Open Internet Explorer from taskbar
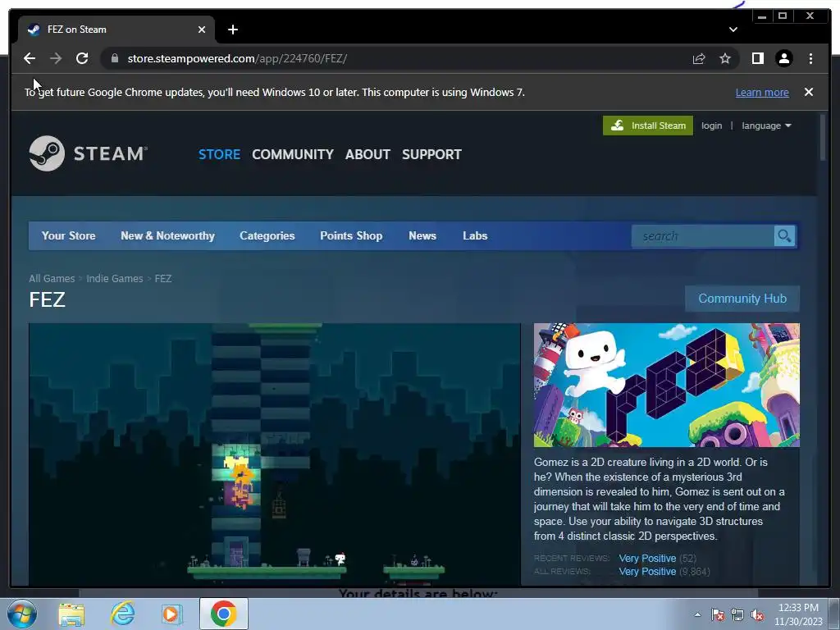Viewport: 840px width, 630px height. pyautogui.click(x=122, y=614)
